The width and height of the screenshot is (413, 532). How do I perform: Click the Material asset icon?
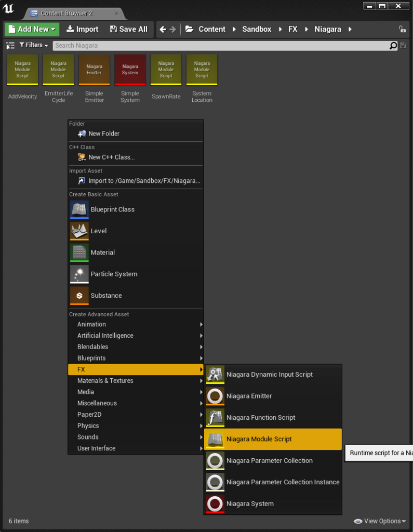79,252
